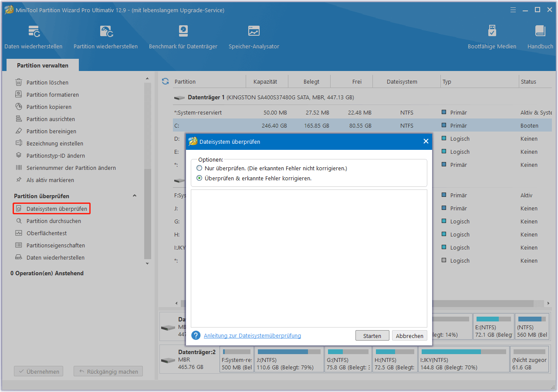Select Dateisystem überprüfen in sidebar

point(52,209)
